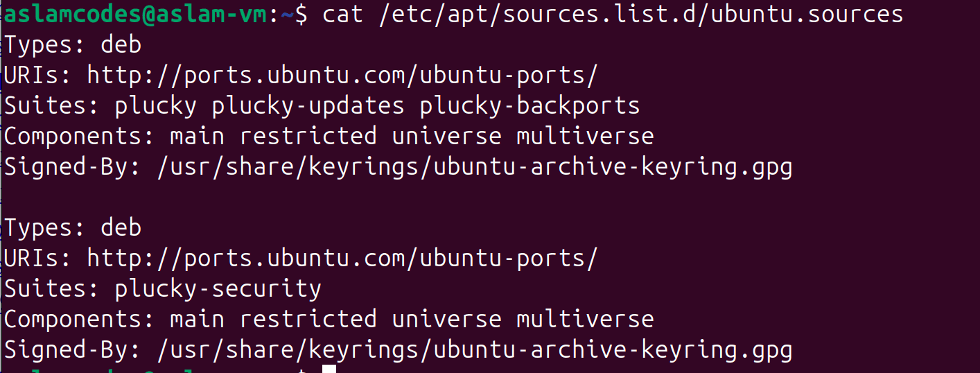Click the cat command in the prompt line
This screenshot has width=980, height=373.
coord(342,14)
